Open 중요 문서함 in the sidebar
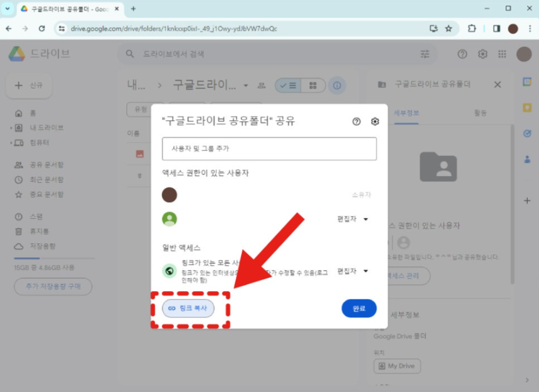Image resolution: width=539 pixels, height=392 pixels. (x=46, y=194)
